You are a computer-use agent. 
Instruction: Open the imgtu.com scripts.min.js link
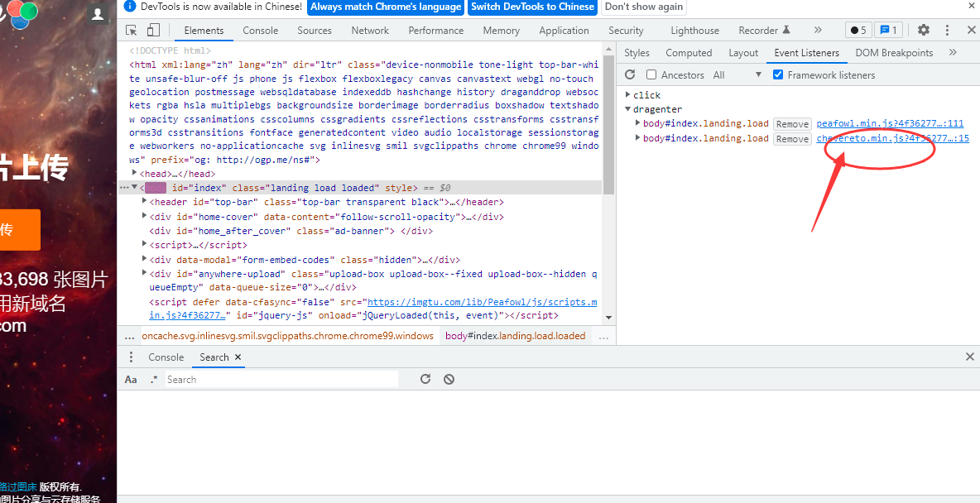[483, 302]
